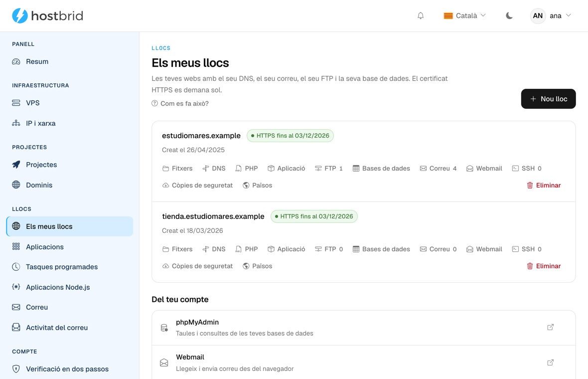Click the LLOCS breadcrumb label
588x379 pixels.
click(x=161, y=48)
